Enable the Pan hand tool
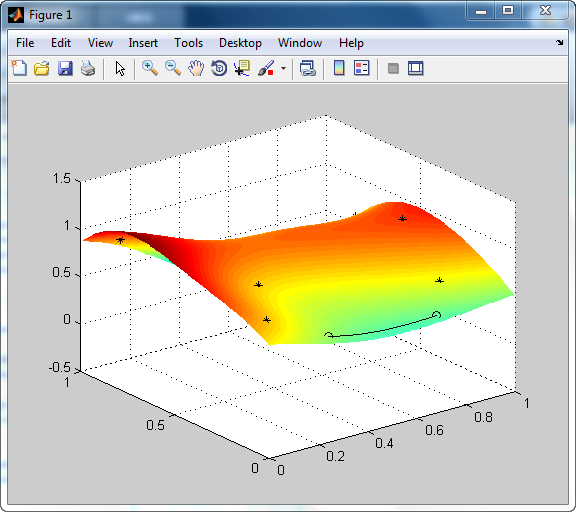The image size is (576, 512). coord(196,68)
